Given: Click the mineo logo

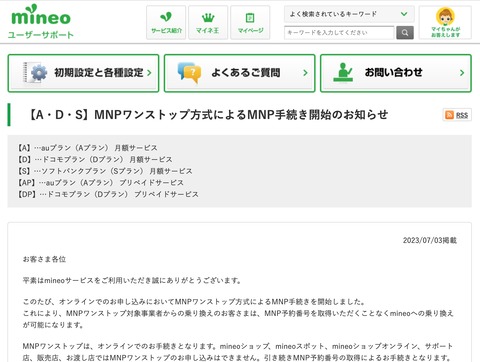Looking at the screenshot, I should pos(41,15).
